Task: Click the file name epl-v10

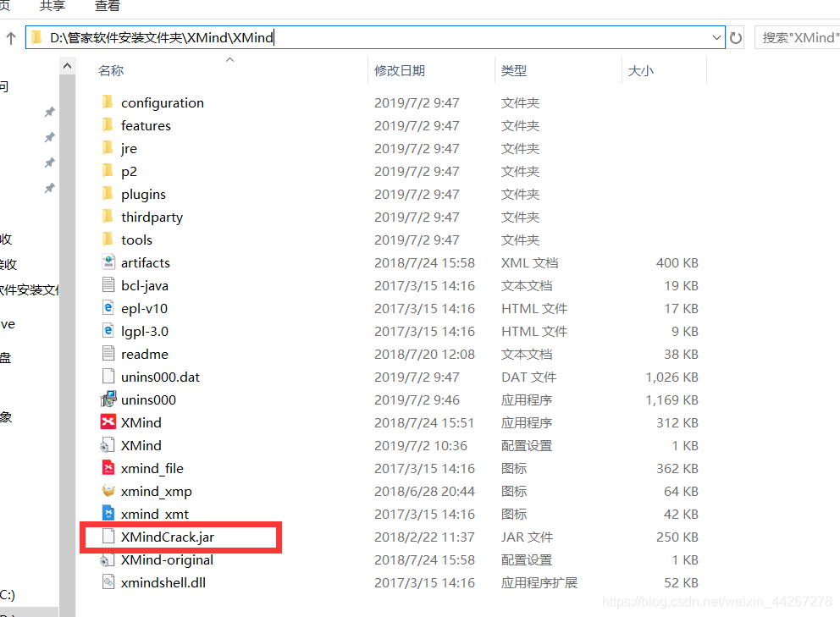Action: [x=144, y=308]
